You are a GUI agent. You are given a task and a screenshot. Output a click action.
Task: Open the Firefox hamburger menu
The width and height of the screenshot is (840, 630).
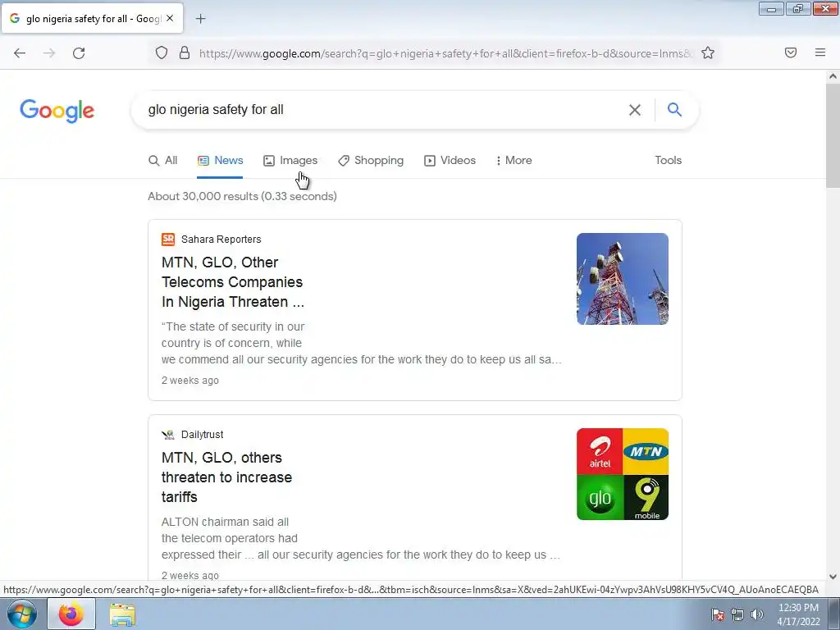point(820,52)
